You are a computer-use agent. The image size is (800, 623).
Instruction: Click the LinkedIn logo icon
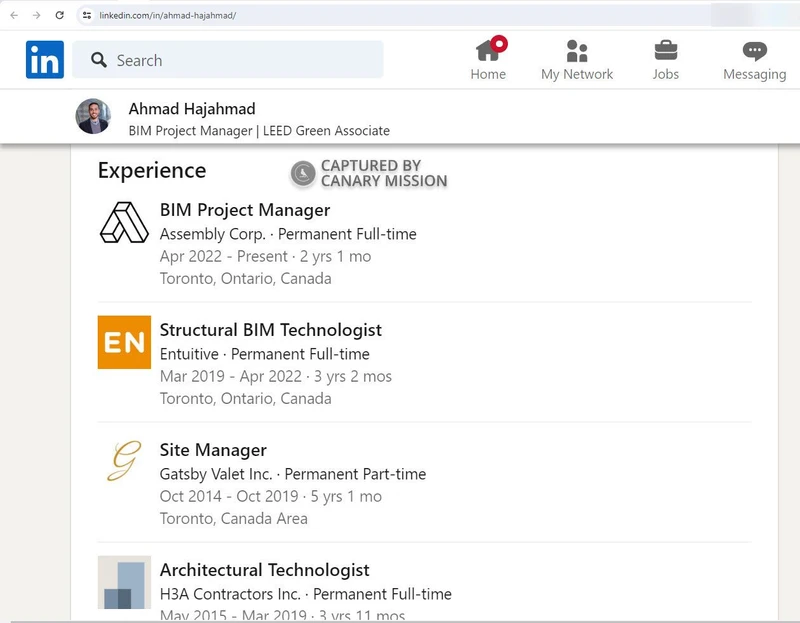45,60
